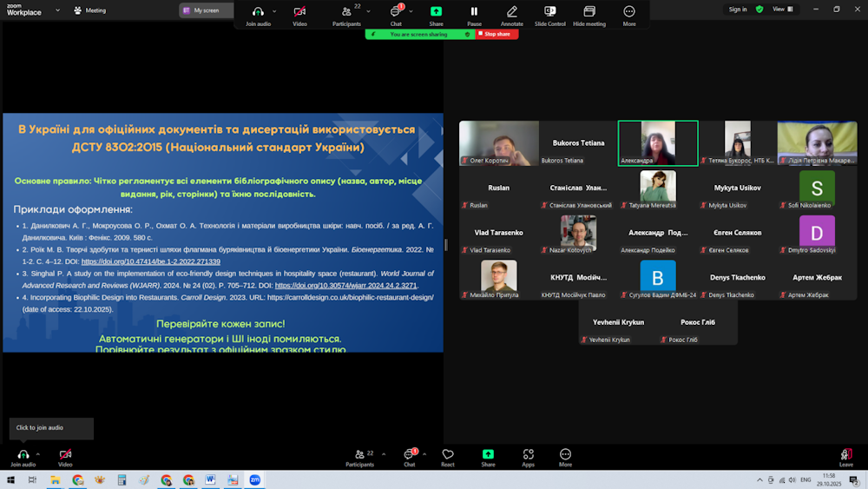Open Apps in the bottom meeting bar

point(528,458)
